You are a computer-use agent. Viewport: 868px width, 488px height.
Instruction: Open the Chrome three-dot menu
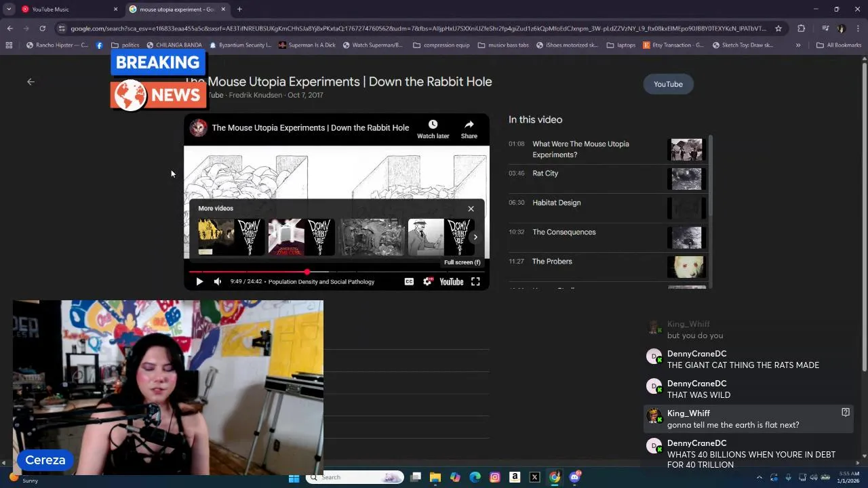click(858, 28)
